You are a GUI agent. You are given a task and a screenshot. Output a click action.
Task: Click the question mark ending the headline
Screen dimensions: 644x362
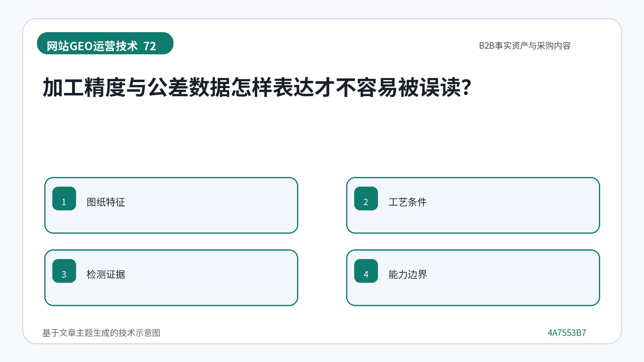(x=466, y=87)
